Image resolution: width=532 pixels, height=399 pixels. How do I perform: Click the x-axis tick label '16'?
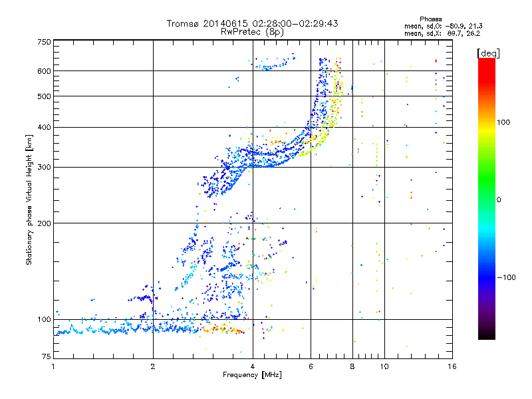(x=452, y=366)
